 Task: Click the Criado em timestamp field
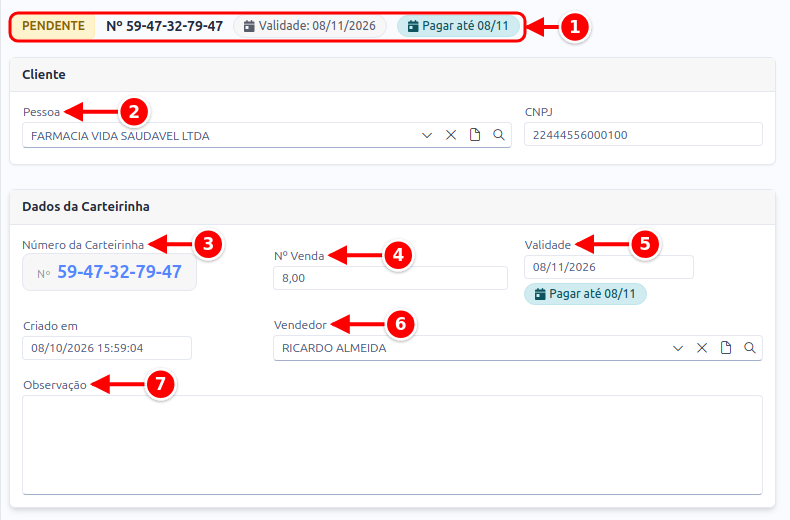(x=107, y=348)
